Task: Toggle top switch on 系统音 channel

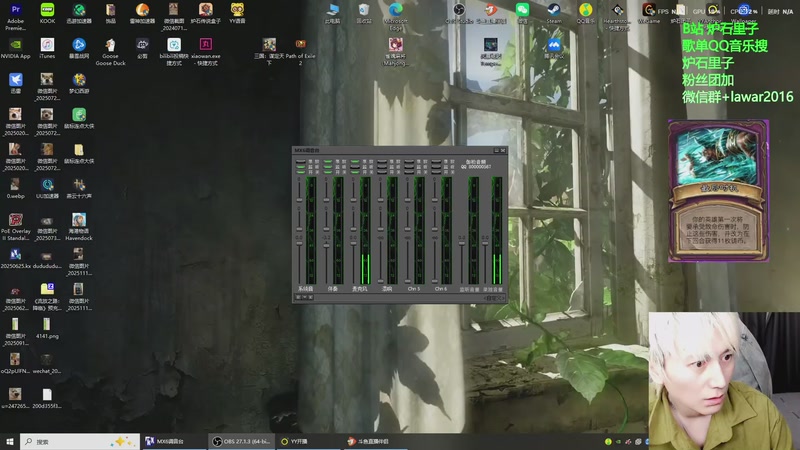Action: tap(301, 161)
